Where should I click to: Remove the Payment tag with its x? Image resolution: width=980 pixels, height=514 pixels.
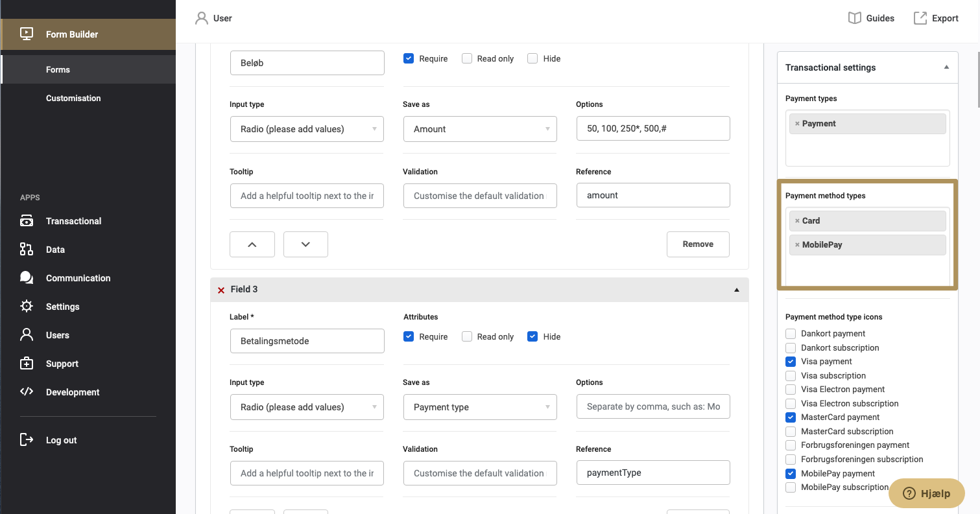797,124
